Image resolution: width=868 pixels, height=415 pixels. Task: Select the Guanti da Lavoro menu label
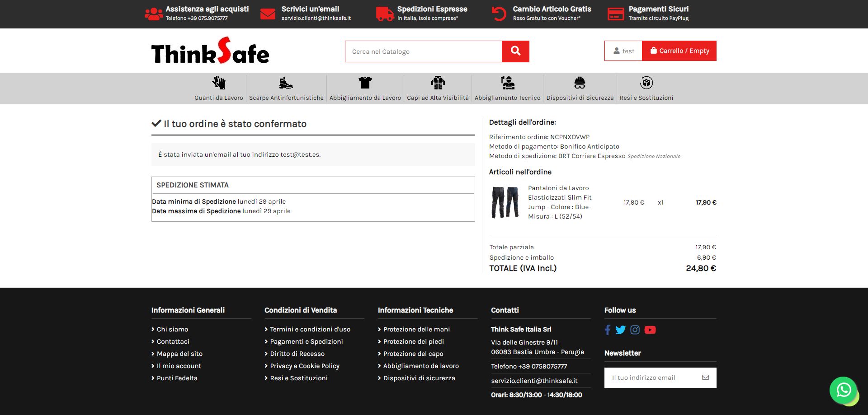pyautogui.click(x=219, y=98)
